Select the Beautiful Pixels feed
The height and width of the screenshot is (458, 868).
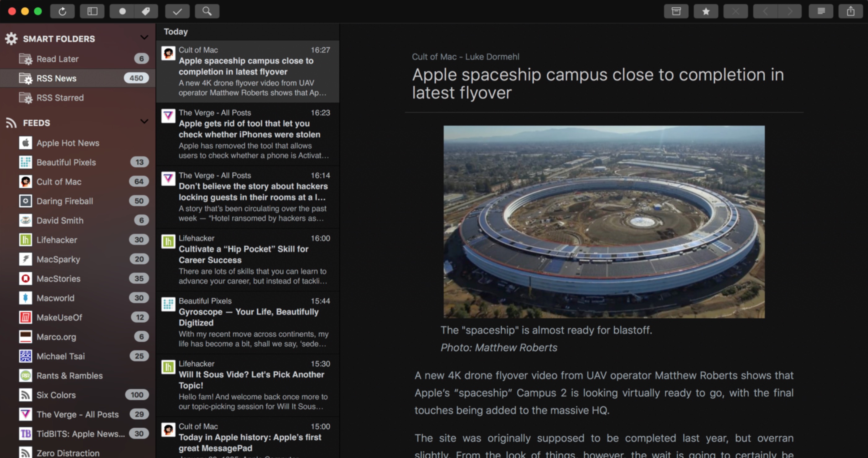coord(78,162)
